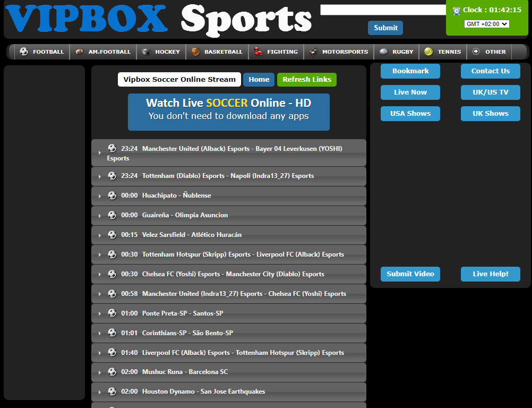This screenshot has height=408, width=532.
Task: Click the Bookmark button
Action: coord(410,71)
